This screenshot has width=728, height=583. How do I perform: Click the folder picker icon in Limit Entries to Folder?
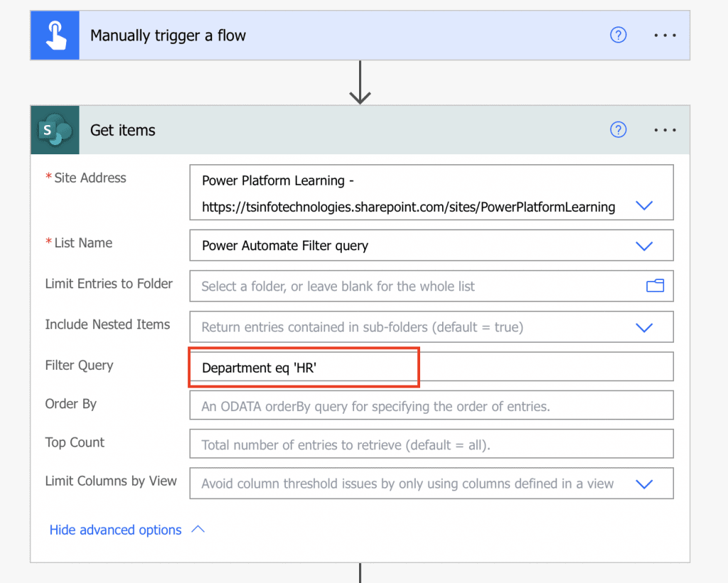click(x=655, y=286)
